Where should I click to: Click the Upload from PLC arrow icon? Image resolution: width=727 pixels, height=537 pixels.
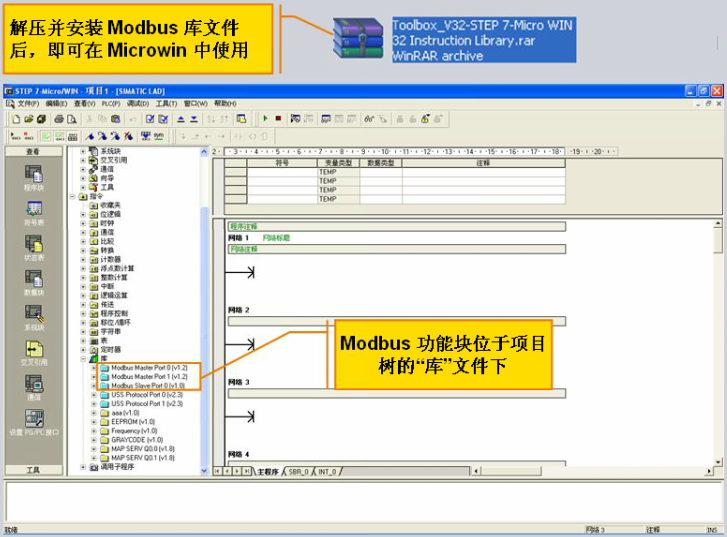click(x=181, y=119)
